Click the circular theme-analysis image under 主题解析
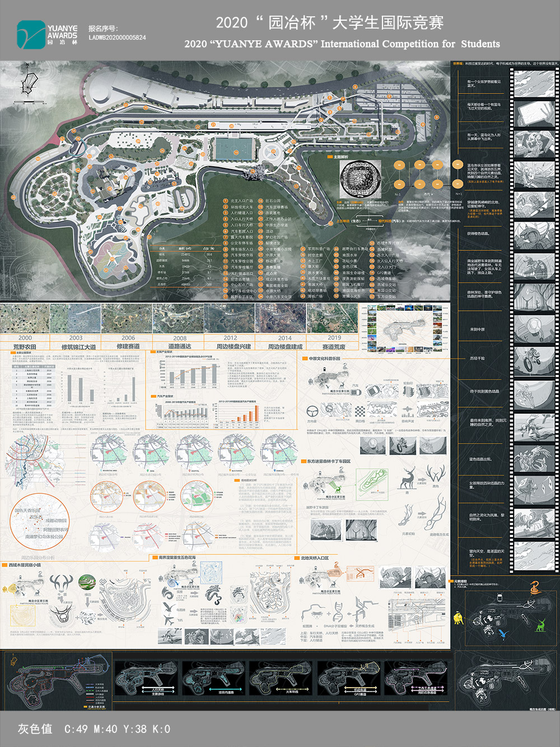Viewport: 560px width, 747px height. pyautogui.click(x=361, y=179)
